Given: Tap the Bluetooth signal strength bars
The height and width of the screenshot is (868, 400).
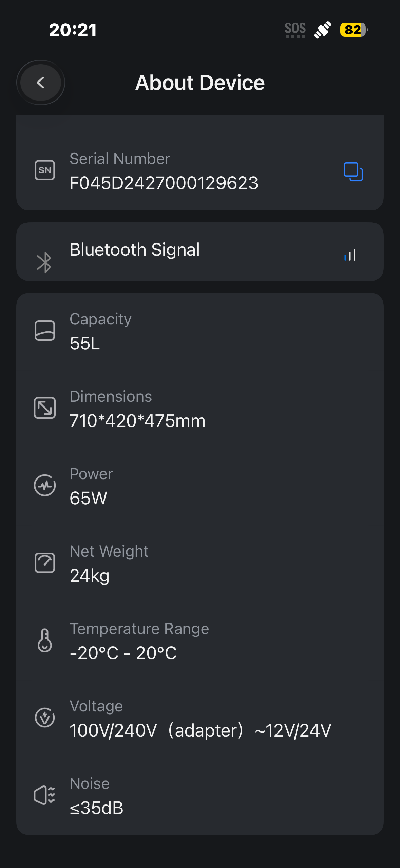Looking at the screenshot, I should pos(350,255).
